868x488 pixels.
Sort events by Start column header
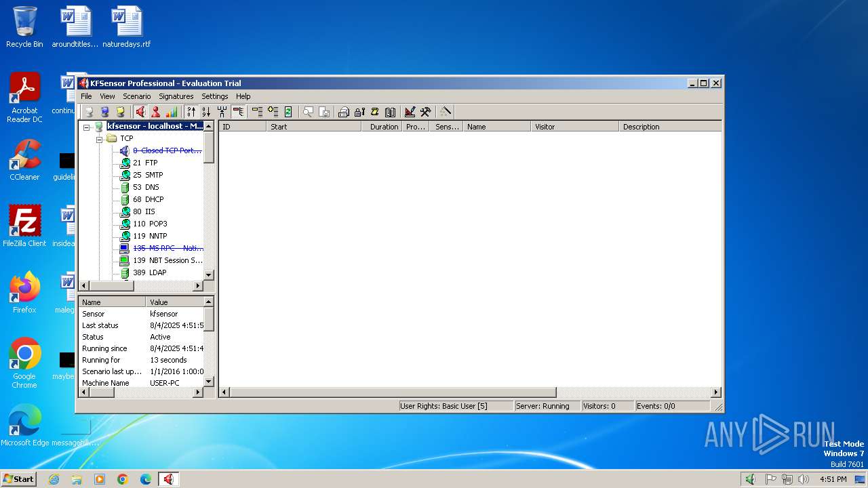tap(313, 127)
